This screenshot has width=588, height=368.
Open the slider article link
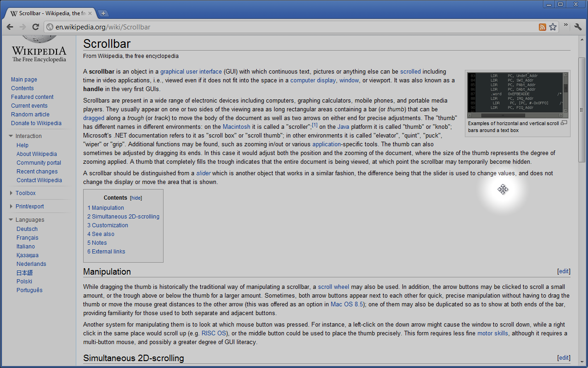pos(203,173)
